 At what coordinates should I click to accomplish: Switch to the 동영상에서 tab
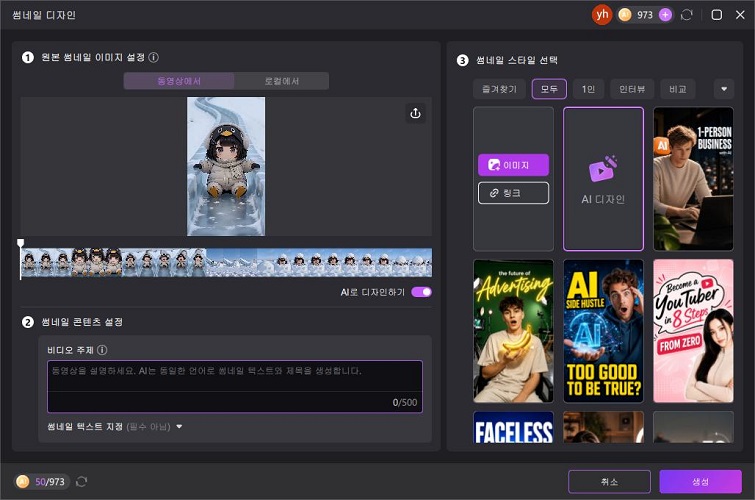click(x=179, y=81)
